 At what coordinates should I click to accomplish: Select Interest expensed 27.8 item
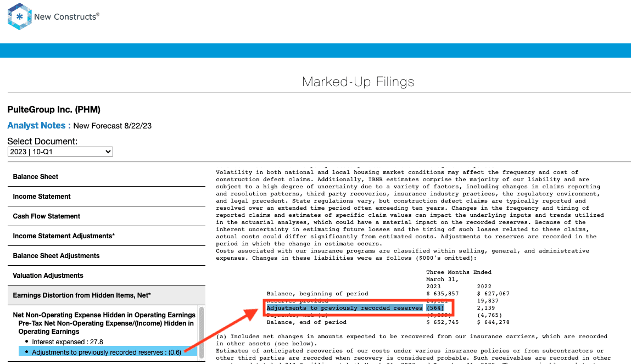tap(67, 342)
